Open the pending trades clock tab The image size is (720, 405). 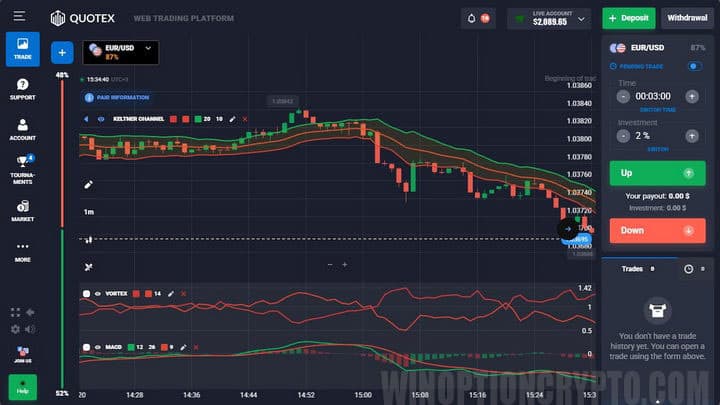pos(688,269)
